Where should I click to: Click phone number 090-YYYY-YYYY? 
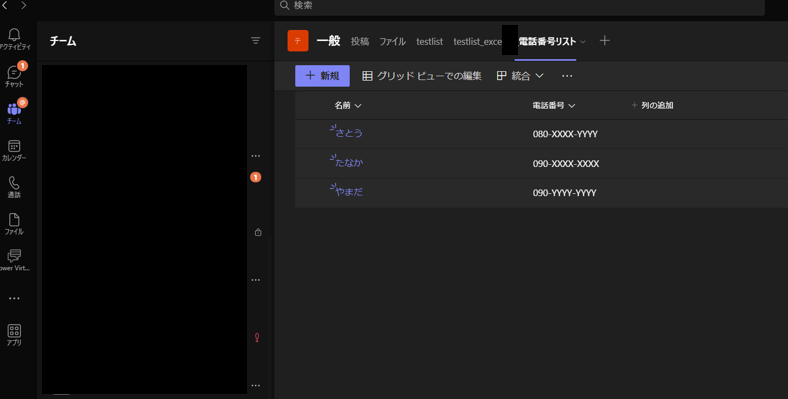pos(564,193)
